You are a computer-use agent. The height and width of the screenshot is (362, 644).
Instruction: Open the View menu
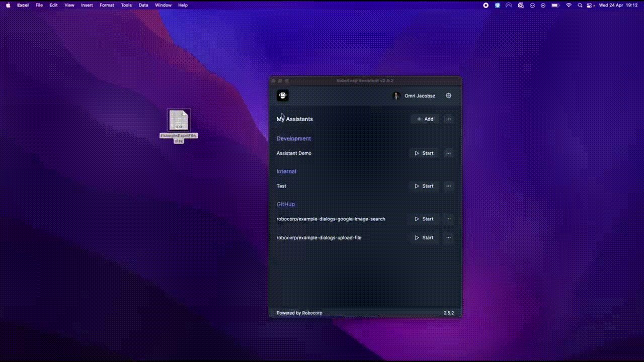69,5
